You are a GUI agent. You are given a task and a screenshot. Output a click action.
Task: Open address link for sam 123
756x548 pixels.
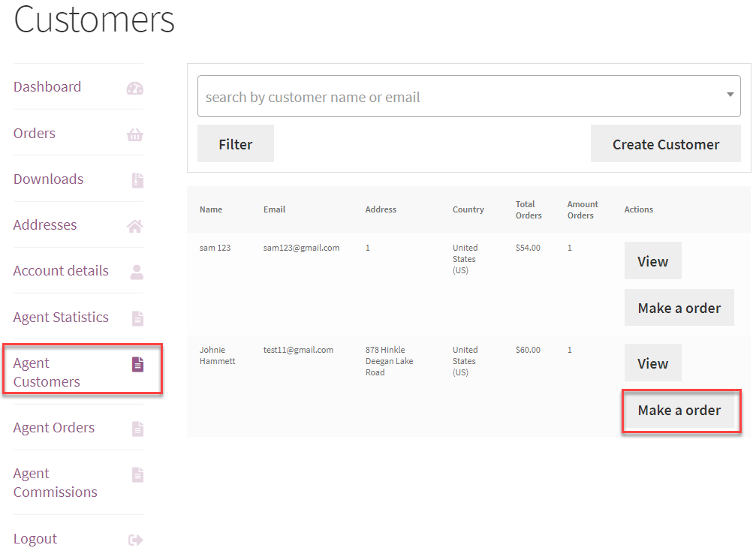(367, 248)
